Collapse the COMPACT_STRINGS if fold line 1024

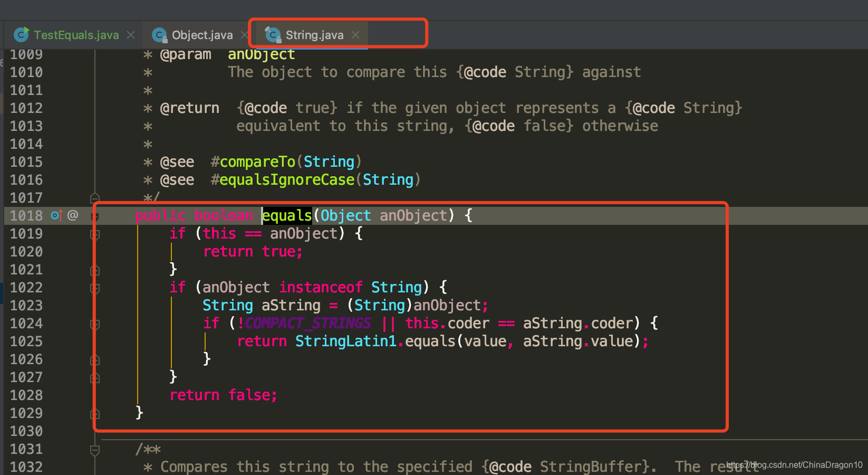[95, 324]
